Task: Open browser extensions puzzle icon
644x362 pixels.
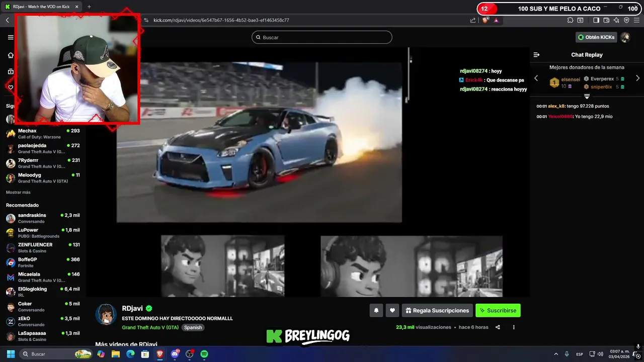Action: pyautogui.click(x=570, y=20)
